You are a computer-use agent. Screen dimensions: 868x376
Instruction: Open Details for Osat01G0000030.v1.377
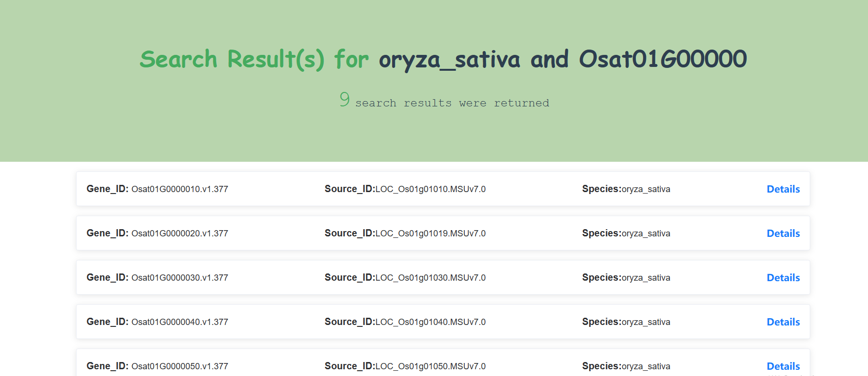[783, 278]
